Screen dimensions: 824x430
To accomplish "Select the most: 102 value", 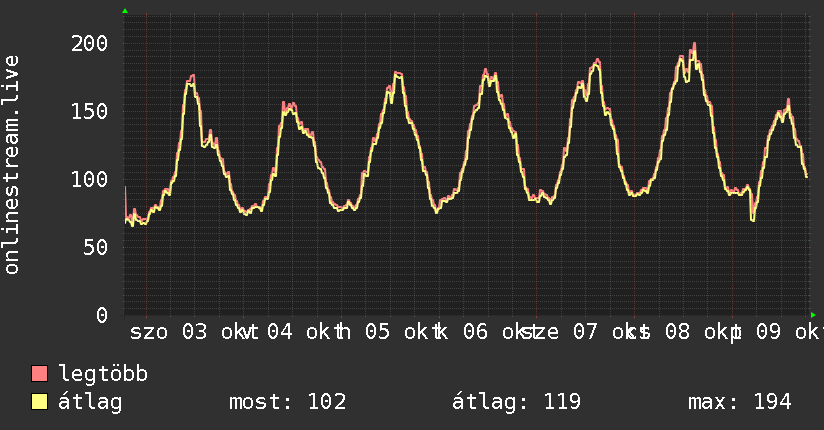I will [288, 402].
